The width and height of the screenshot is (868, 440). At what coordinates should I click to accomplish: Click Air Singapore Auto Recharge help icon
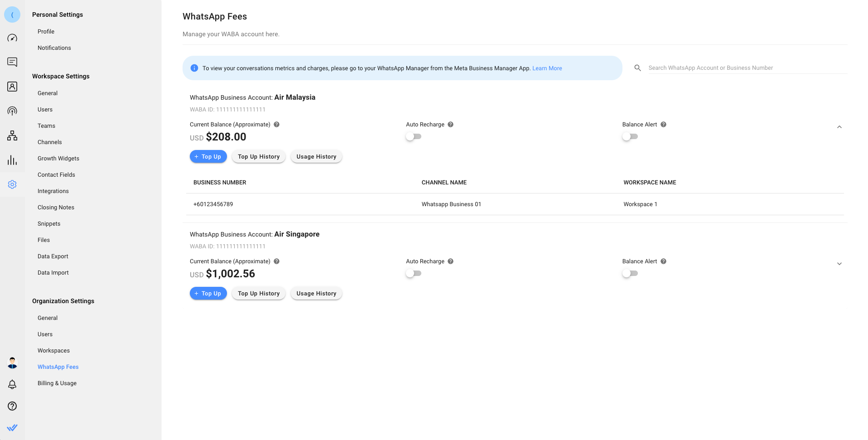pos(450,261)
